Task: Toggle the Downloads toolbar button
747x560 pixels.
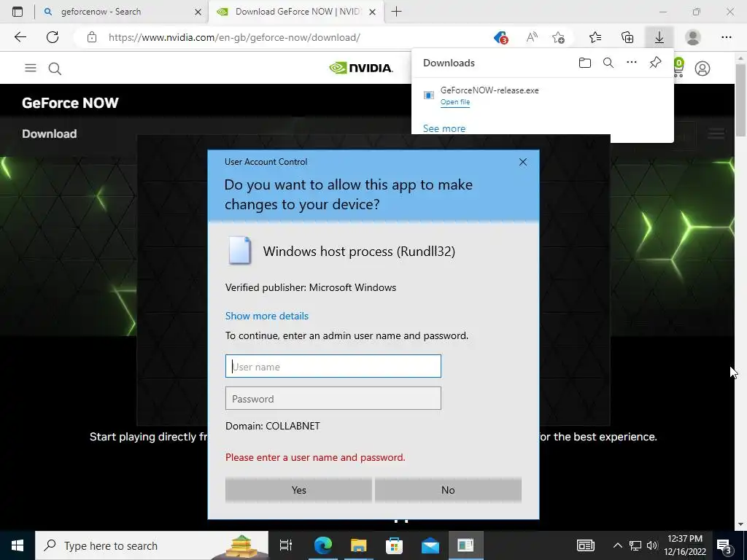Action: coord(659,37)
